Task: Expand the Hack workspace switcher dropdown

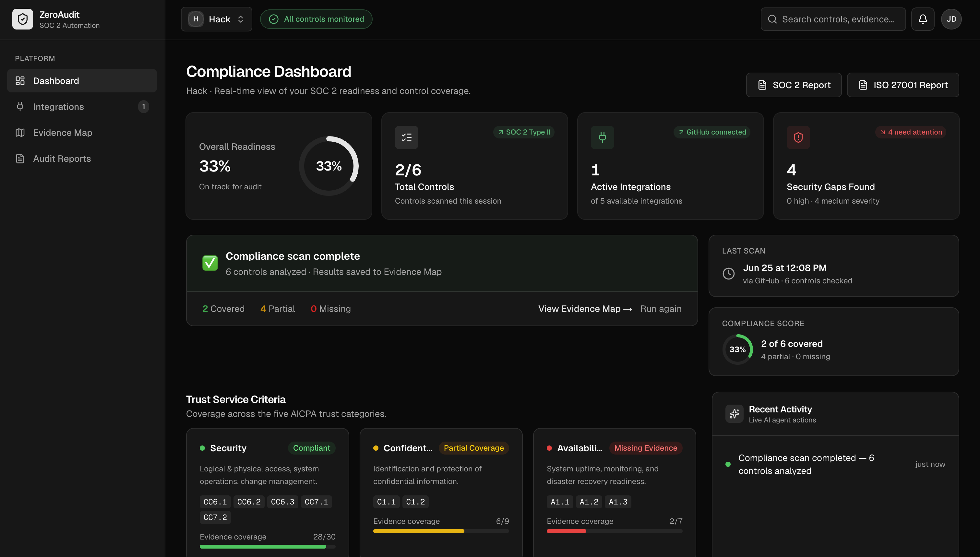Action: (217, 19)
